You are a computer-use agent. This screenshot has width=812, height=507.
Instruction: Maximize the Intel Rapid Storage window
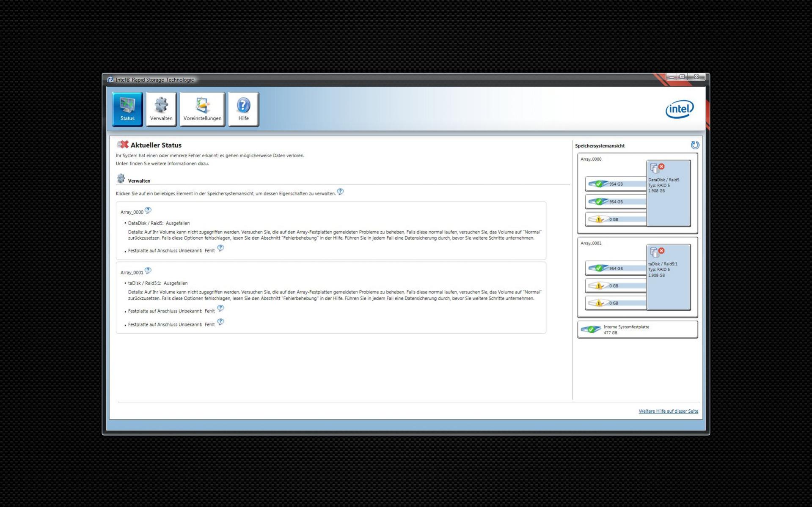(682, 77)
